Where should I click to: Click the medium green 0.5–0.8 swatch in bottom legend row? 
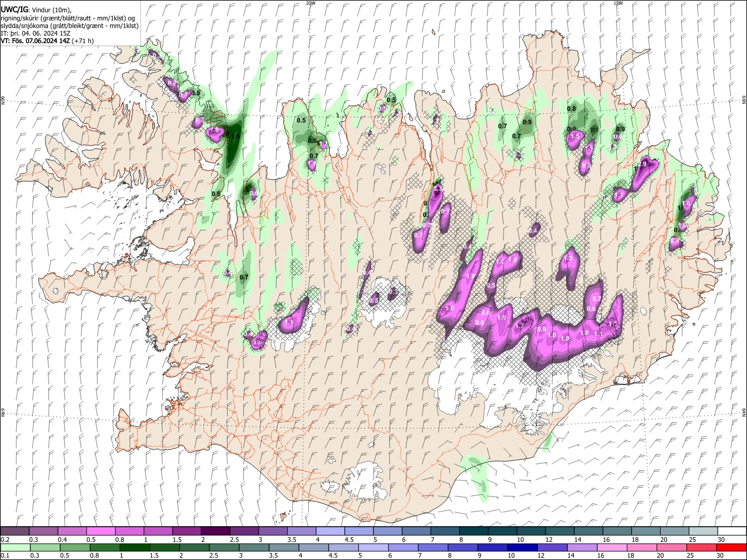[x=75, y=547]
